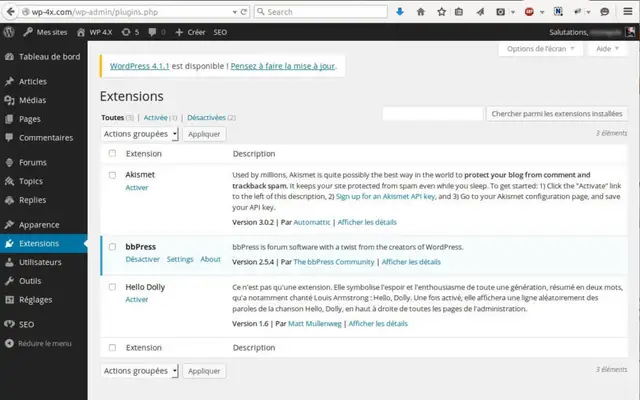Tick the Hello Dolly plugin checkbox
Image resolution: width=640 pixels, height=400 pixels.
tap(112, 287)
